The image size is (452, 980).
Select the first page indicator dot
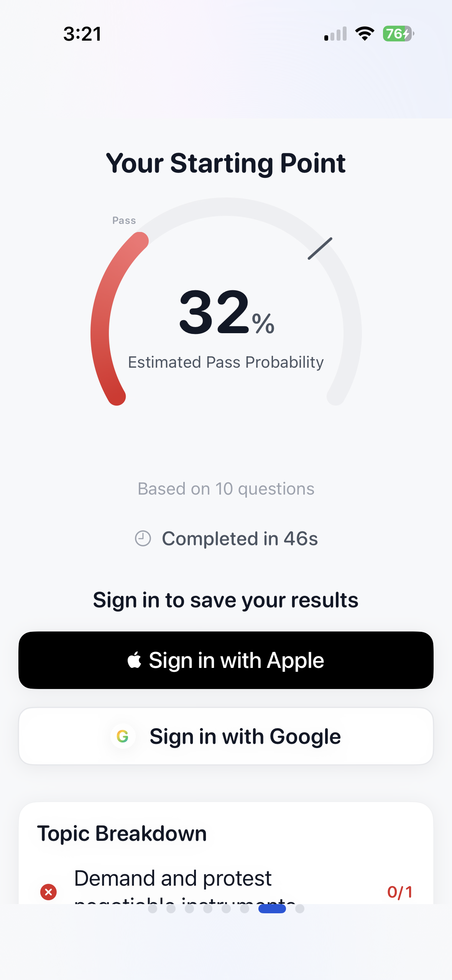click(x=153, y=908)
